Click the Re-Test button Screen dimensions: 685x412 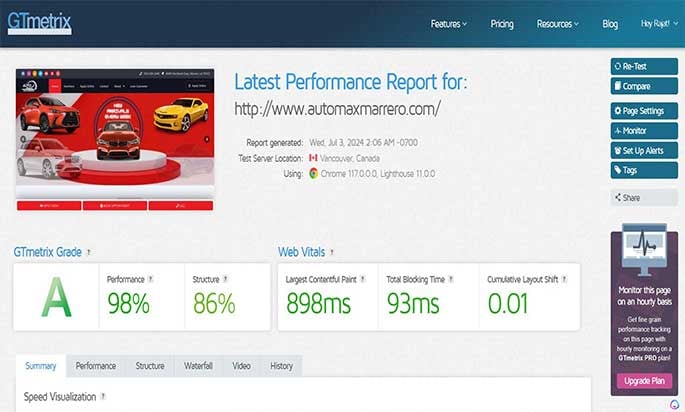point(644,66)
